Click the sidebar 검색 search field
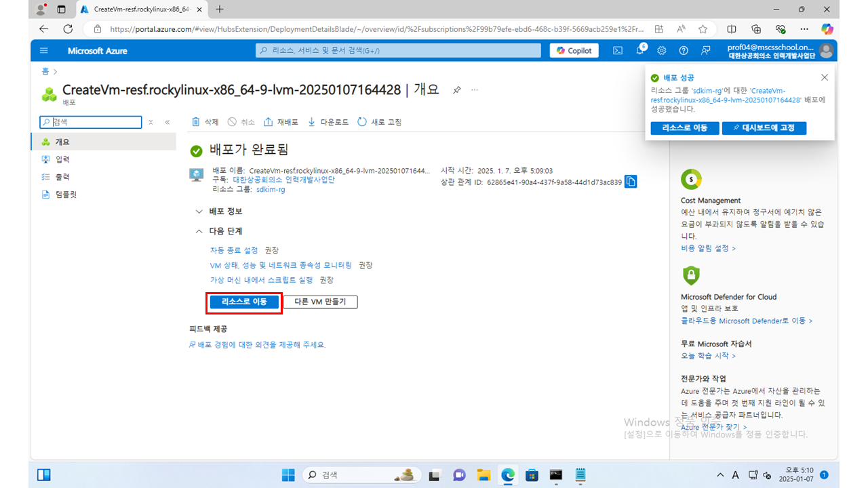 (91, 122)
